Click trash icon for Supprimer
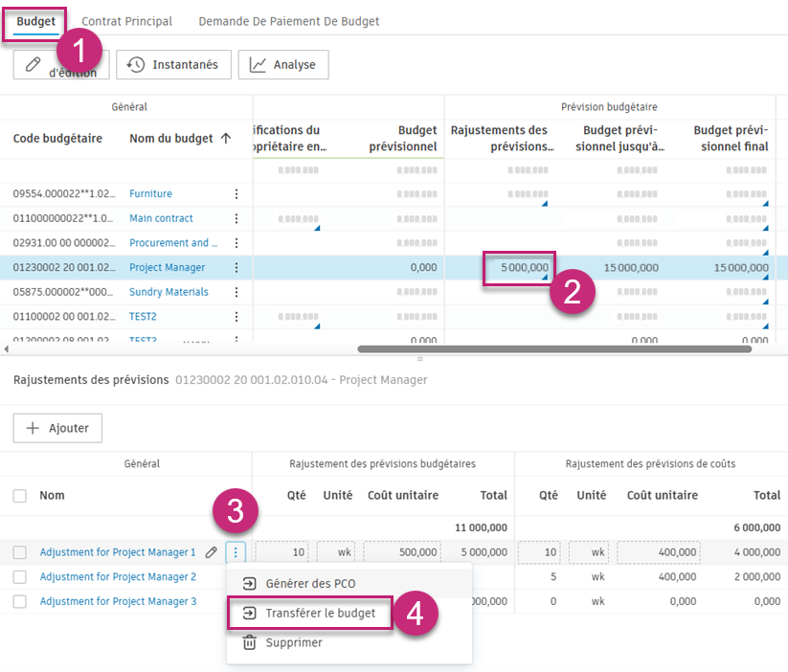 249,642
